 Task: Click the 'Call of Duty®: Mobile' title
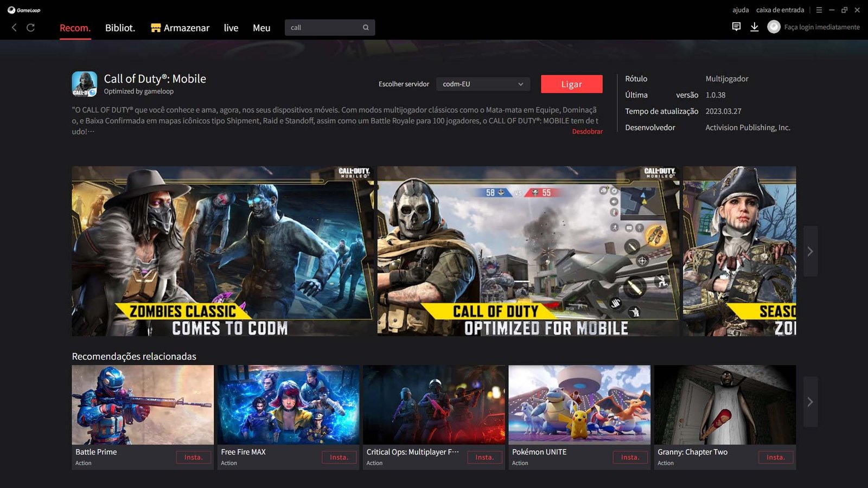pyautogui.click(x=155, y=79)
